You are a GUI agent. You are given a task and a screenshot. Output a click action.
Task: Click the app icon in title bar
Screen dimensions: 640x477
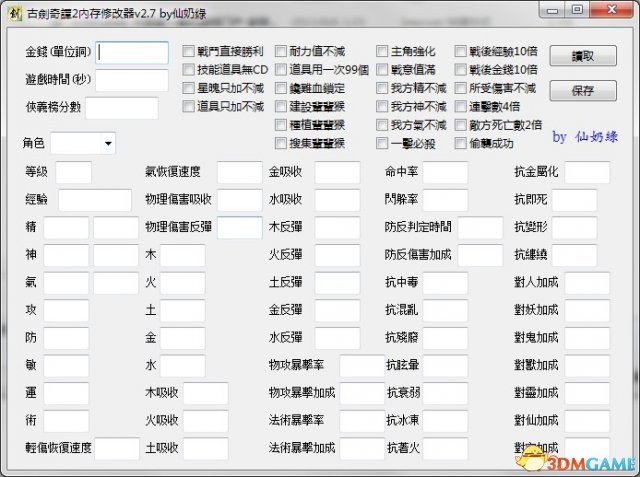pos(15,13)
